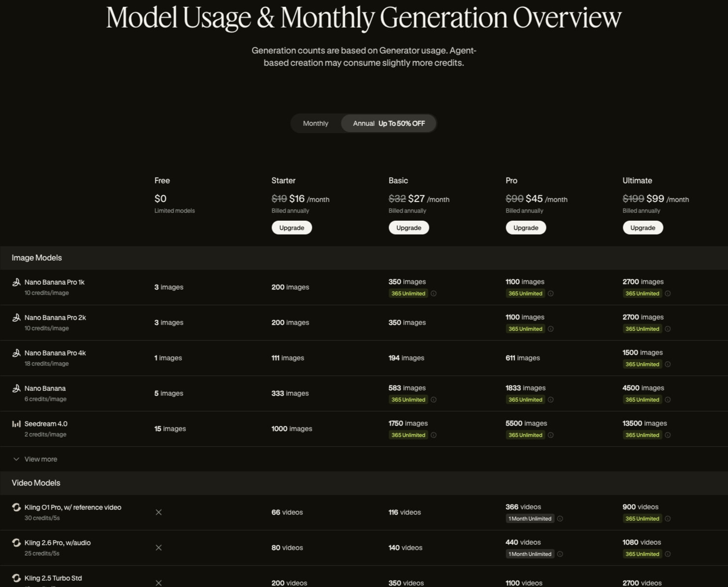Switch billing to Monthly
728x587 pixels.
pos(315,123)
